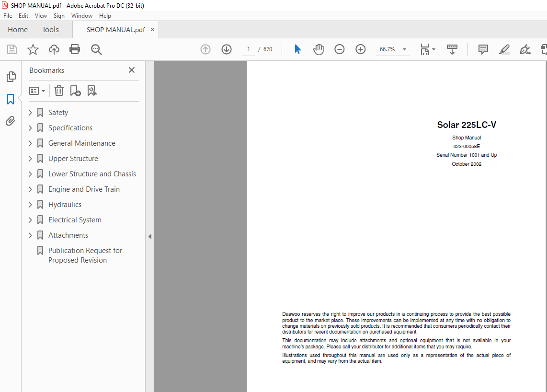The image size is (547, 392).
Task: Click the fit page width icon
Action: [425, 49]
